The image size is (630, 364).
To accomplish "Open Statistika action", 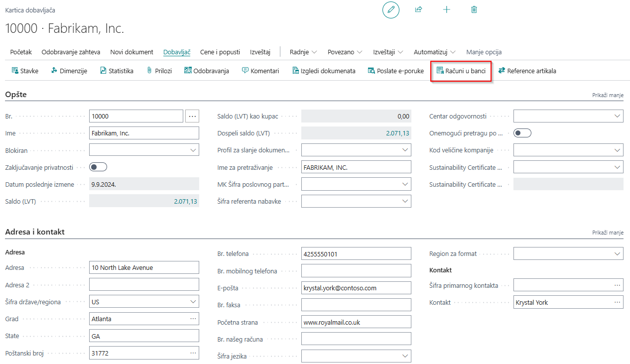I will coord(117,71).
